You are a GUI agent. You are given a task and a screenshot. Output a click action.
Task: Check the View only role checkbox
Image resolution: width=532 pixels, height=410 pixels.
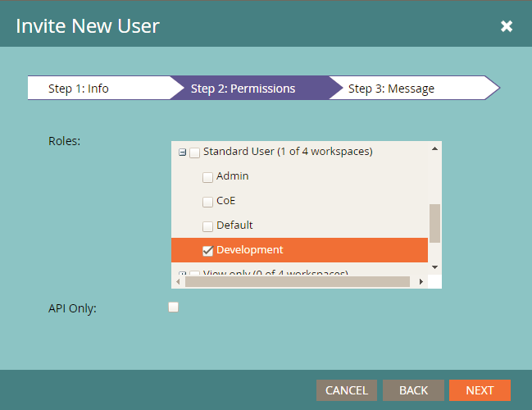[195, 274]
